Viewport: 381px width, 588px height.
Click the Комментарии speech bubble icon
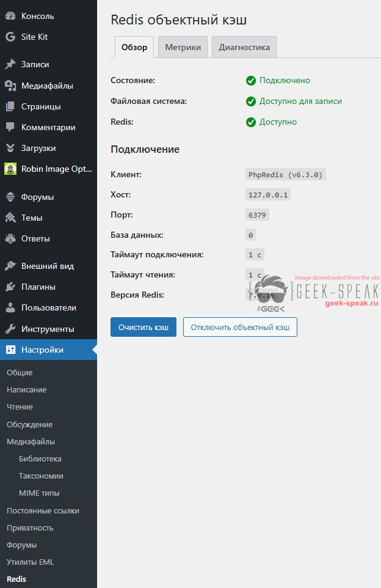coord(10,127)
